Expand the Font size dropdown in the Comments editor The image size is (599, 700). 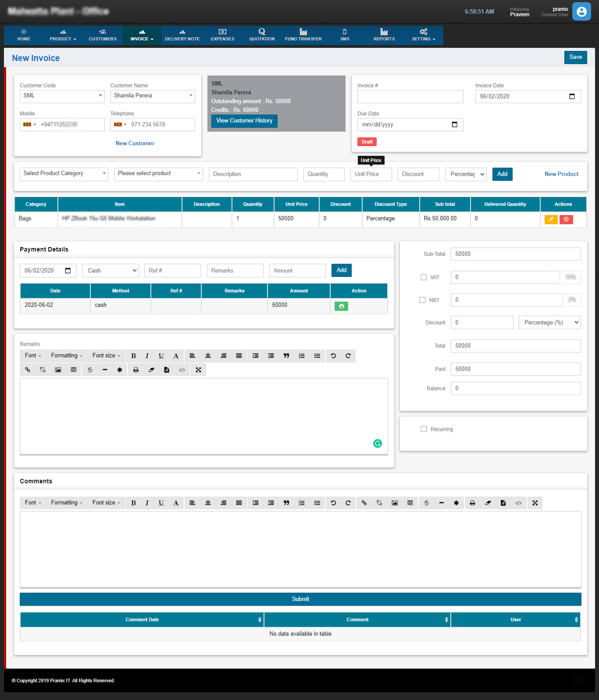[106, 503]
